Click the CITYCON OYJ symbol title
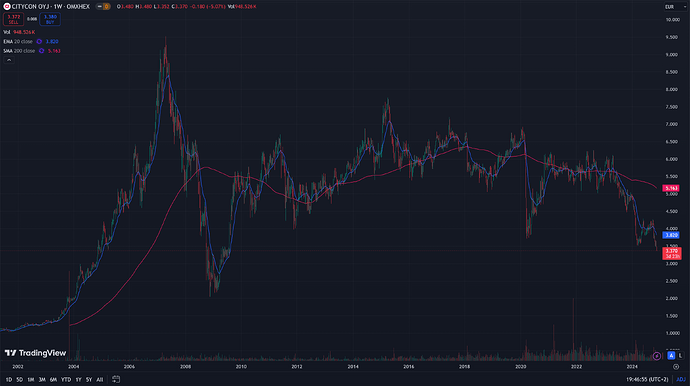690x386 pixels. (51, 7)
